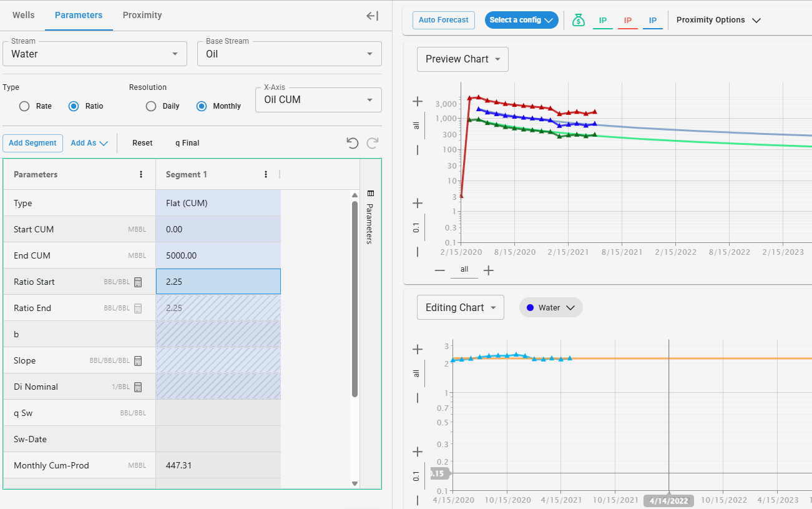Click the Water stream color chip

[x=550, y=308]
